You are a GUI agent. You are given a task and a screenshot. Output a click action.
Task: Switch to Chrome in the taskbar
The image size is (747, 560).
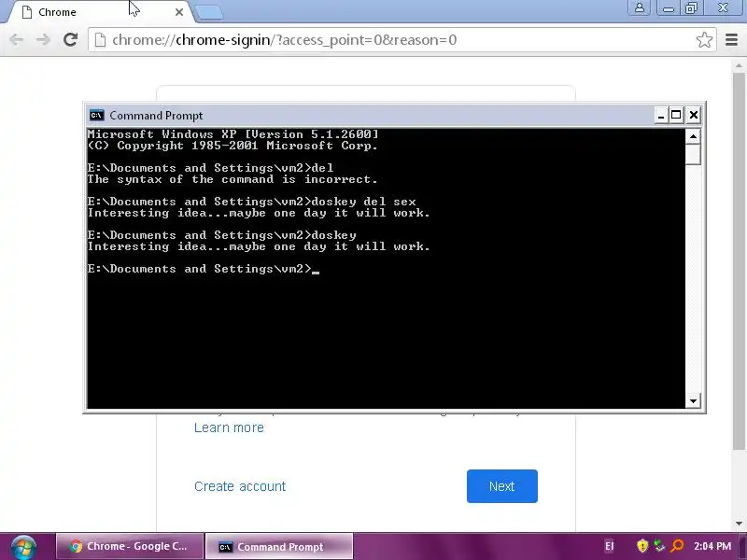point(130,546)
